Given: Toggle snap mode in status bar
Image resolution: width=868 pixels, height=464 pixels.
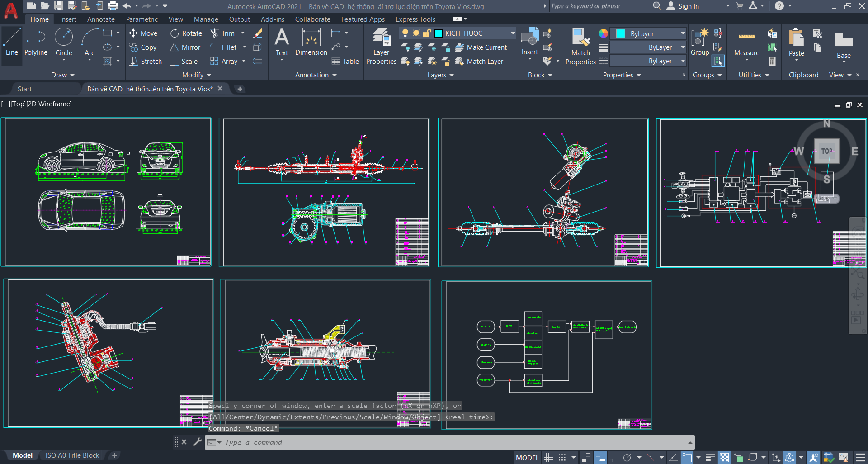Looking at the screenshot, I should click(x=562, y=458).
